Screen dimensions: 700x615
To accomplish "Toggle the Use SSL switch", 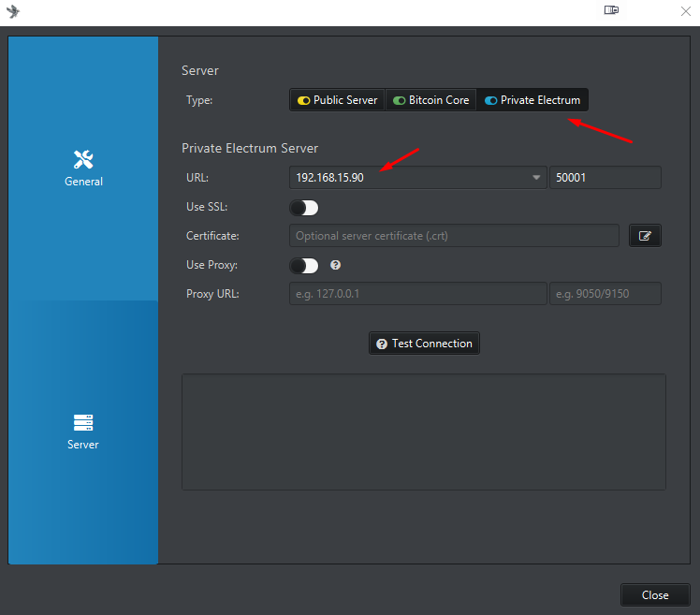I will click(x=304, y=207).
